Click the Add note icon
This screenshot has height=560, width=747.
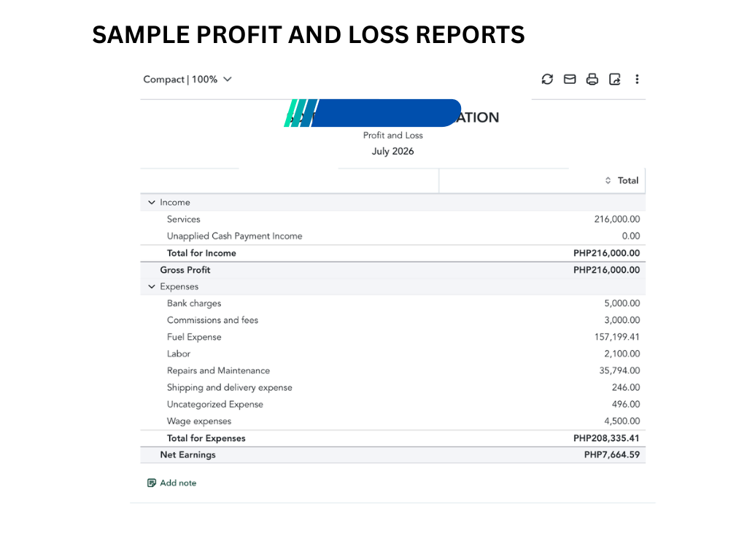152,483
